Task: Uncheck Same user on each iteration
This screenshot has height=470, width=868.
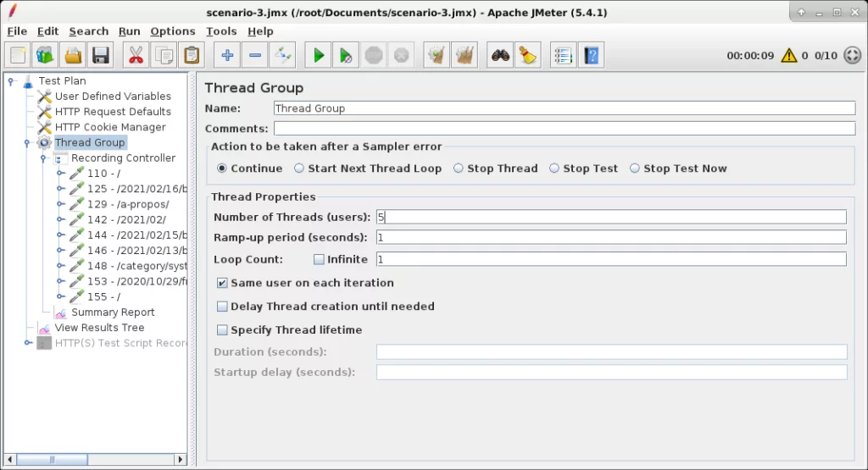Action: click(x=222, y=283)
